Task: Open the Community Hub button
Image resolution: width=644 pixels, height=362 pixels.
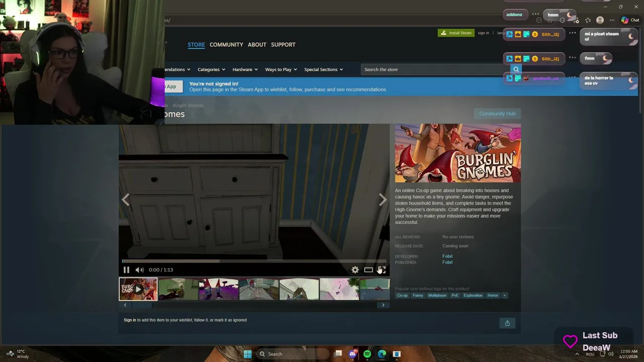Action: pyautogui.click(x=497, y=114)
